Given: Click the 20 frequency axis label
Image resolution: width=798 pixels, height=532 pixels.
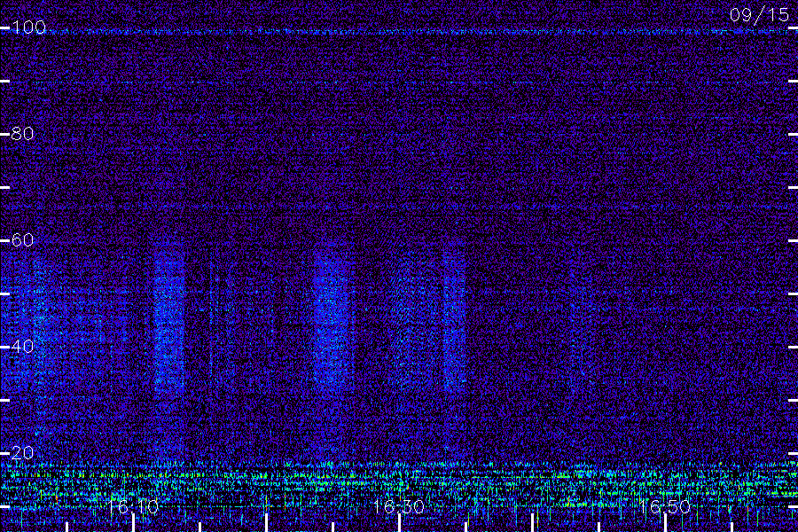Looking at the screenshot, I should click(x=22, y=452).
